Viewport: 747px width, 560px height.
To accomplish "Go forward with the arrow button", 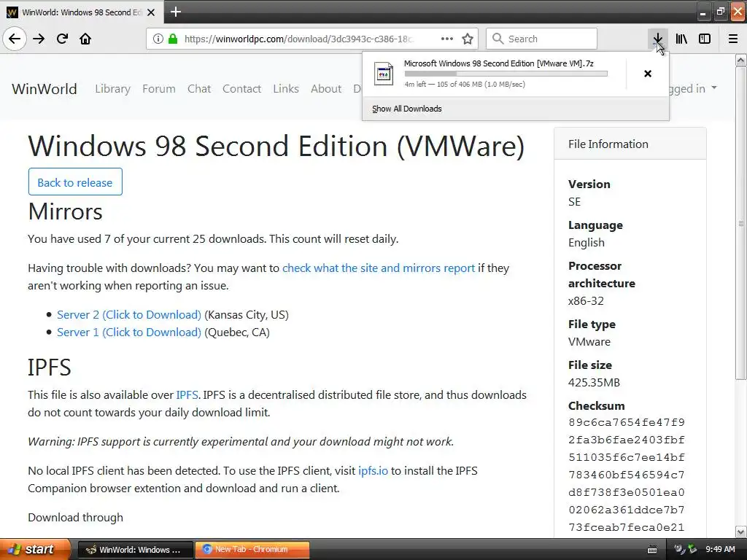I will (39, 39).
